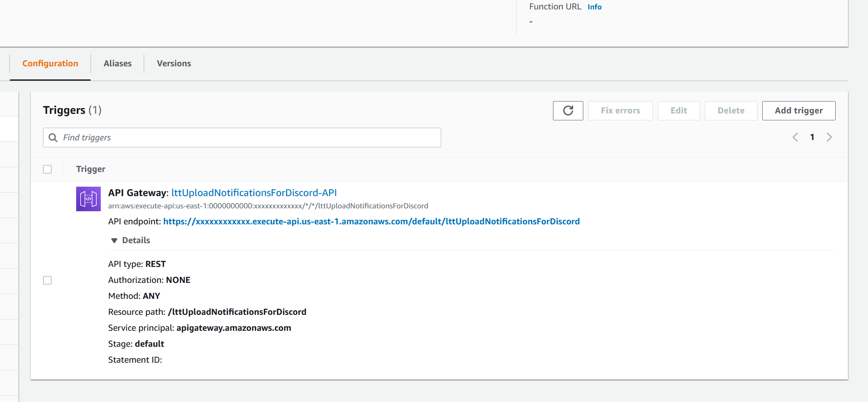The width and height of the screenshot is (868, 402).
Task: Open the Function URL Info tooltip
Action: pos(594,7)
